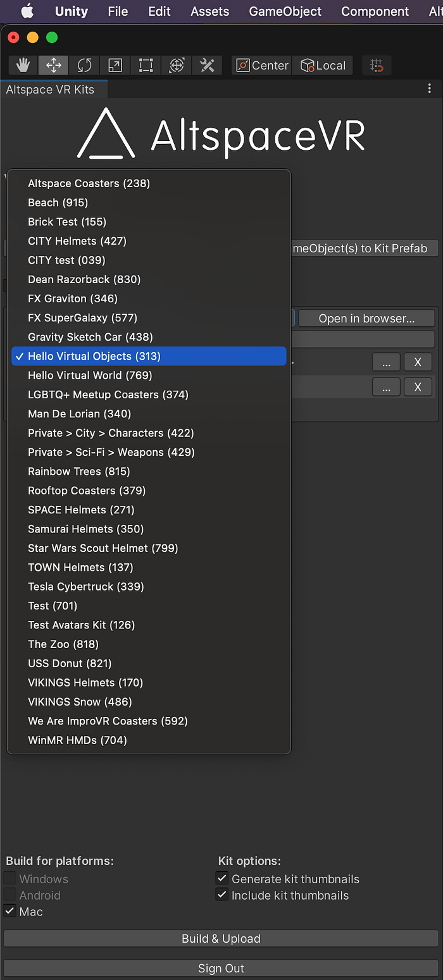Toggle grid snapping icon
This screenshot has height=980, width=443.
point(377,65)
